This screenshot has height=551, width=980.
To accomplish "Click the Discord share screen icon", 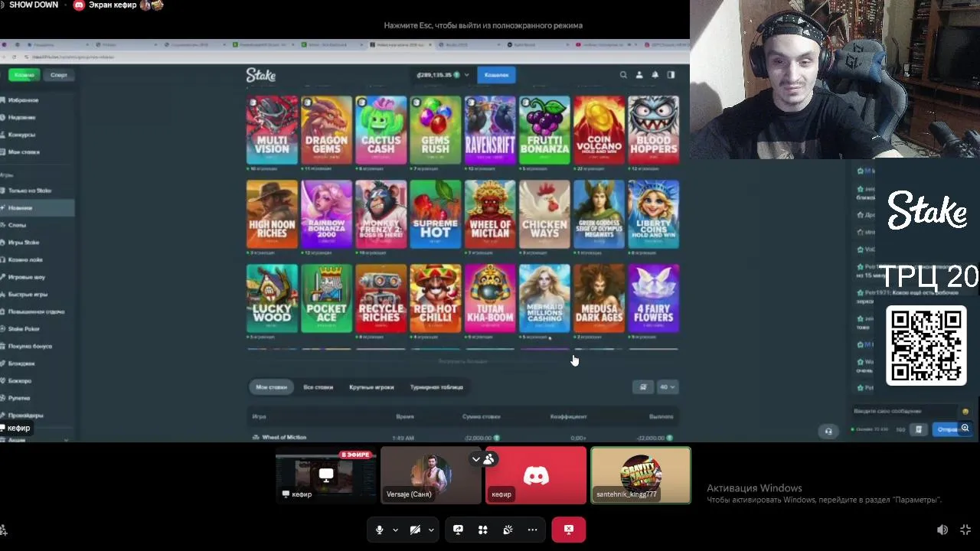I will (x=458, y=530).
